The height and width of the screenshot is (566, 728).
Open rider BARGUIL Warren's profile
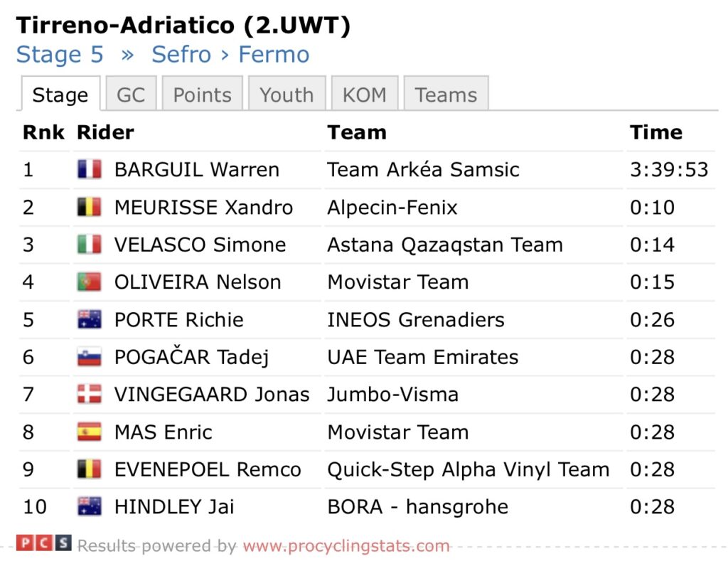(x=196, y=170)
